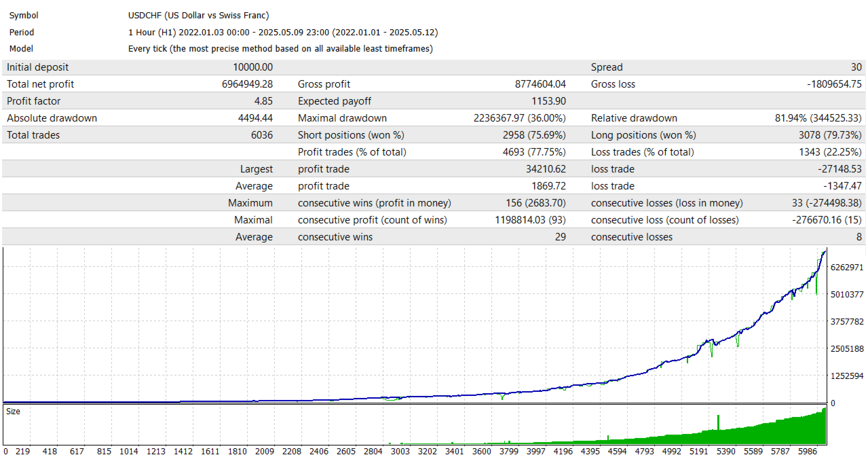868x455 pixels.
Task: Click the tall green spike in Size panel
Action: pyautogui.click(x=718, y=422)
